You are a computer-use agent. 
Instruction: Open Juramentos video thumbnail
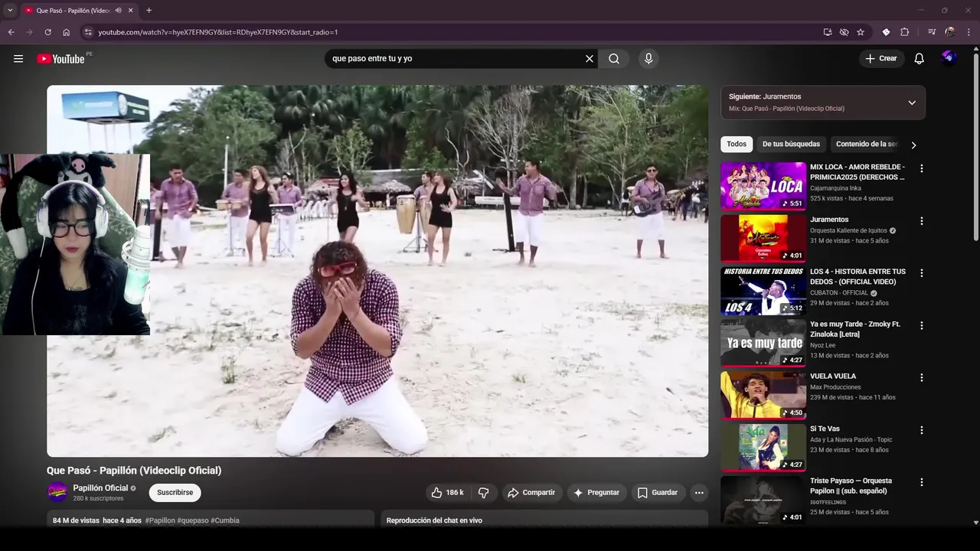point(763,238)
